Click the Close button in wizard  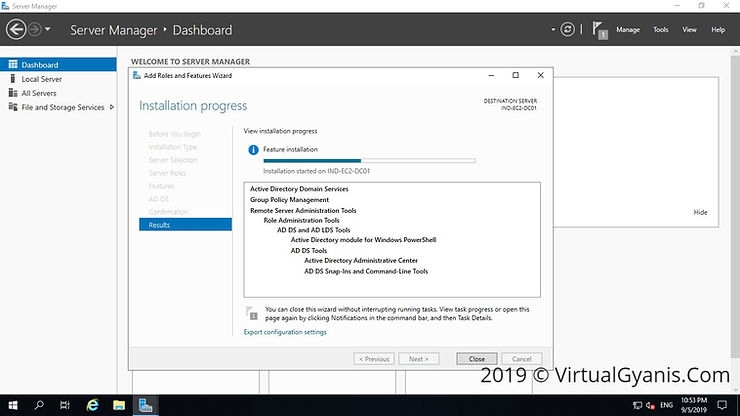pyautogui.click(x=476, y=359)
